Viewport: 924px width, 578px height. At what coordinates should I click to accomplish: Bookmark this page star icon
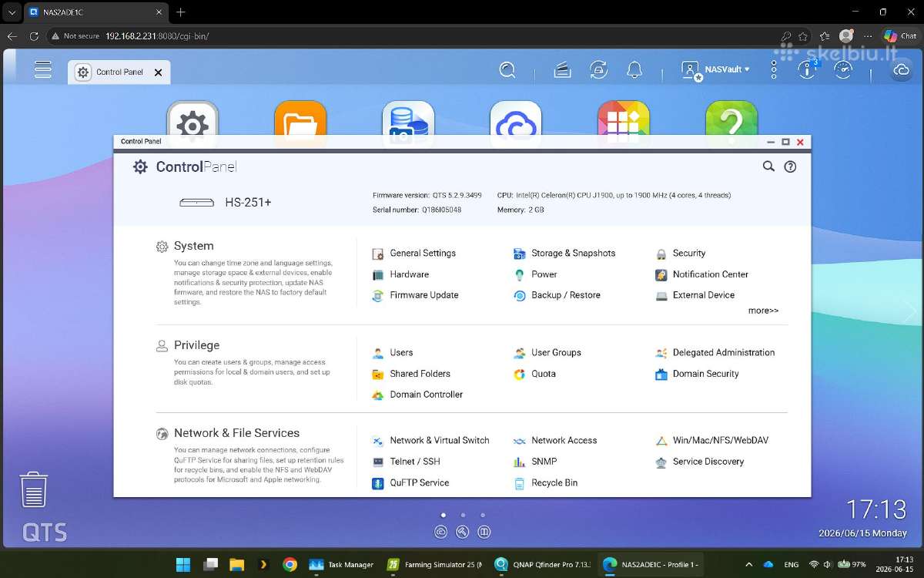click(x=804, y=36)
